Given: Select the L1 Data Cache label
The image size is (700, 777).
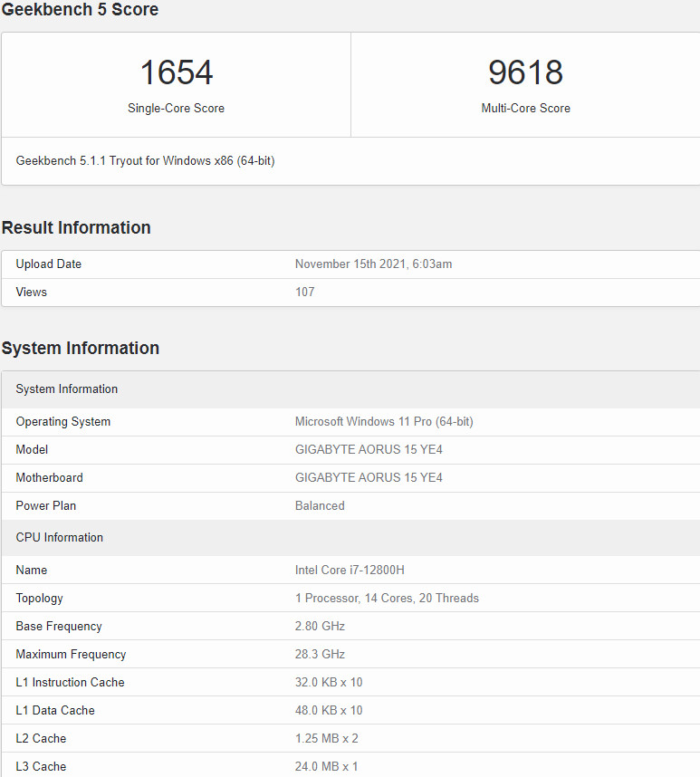Looking at the screenshot, I should coord(55,711).
